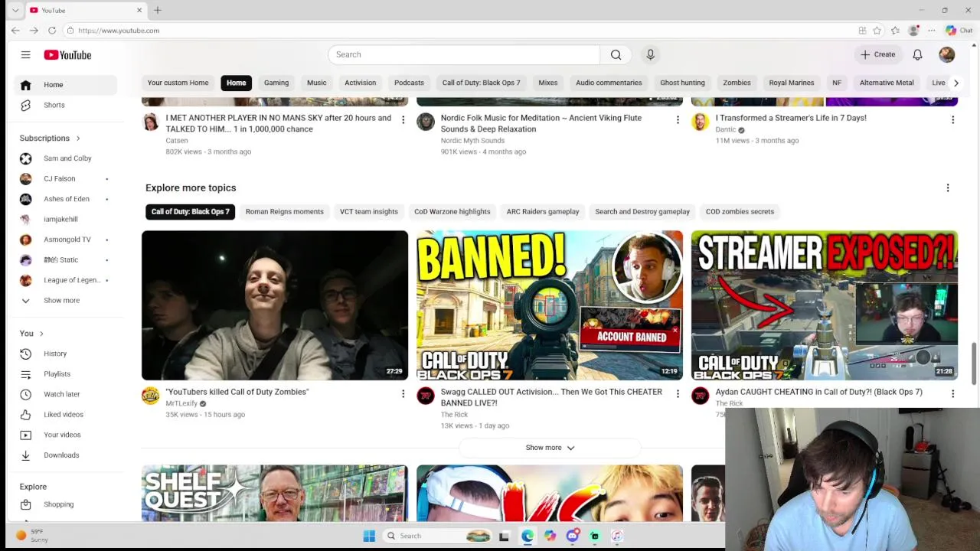Open "YouTubers killed Call of Duty Zombies" title

tap(237, 392)
